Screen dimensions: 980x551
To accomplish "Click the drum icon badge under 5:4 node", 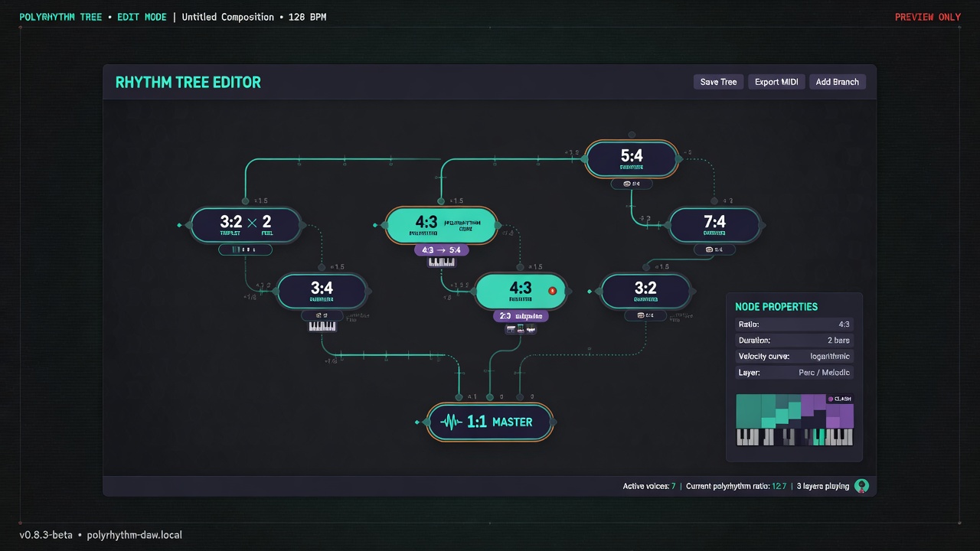I will pos(632,184).
